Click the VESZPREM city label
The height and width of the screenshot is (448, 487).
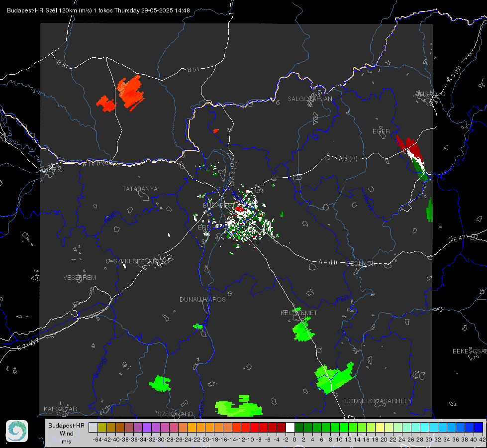click(80, 277)
